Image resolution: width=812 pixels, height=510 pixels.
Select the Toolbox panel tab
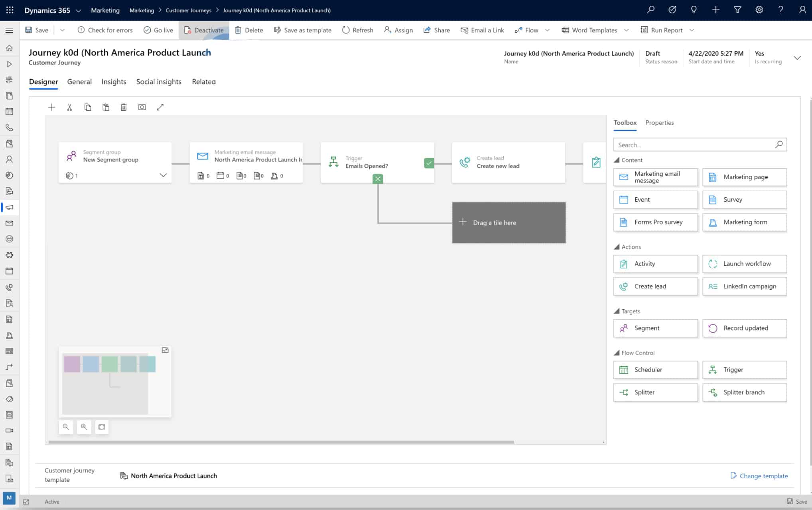pyautogui.click(x=625, y=123)
